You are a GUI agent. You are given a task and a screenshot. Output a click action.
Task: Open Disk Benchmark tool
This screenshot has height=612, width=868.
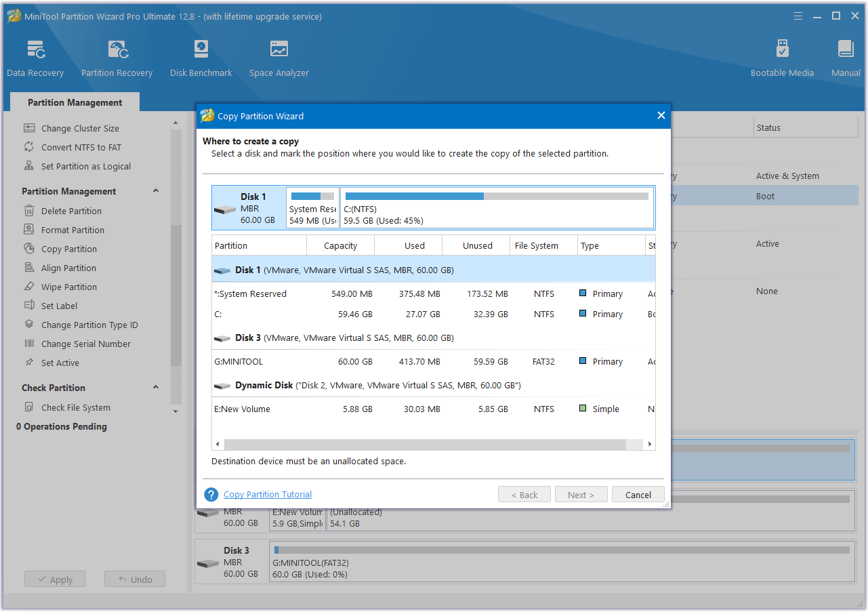coord(201,58)
